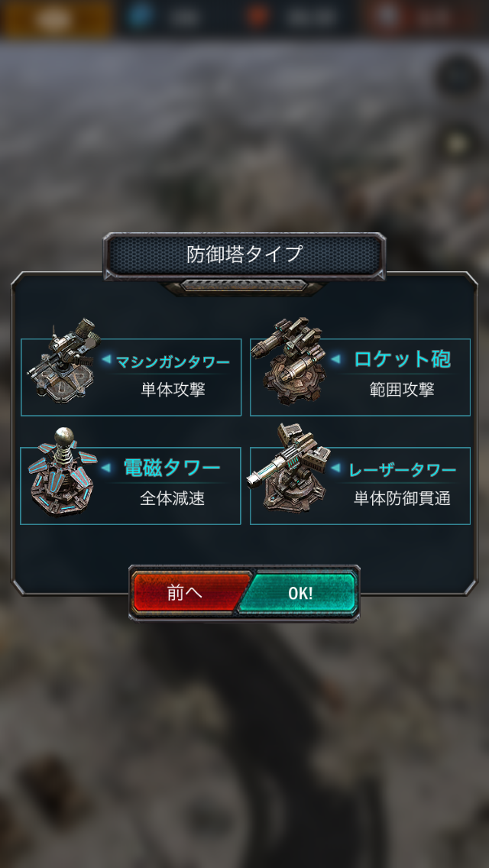Viewport: 489px width, 868px height.
Task: Click the ロケット砲 title text
Action: [x=402, y=360]
